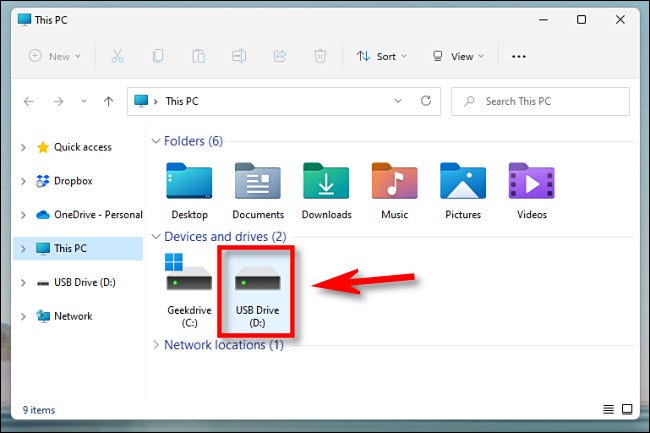Viewport: 650px width, 433px height.
Task: Expand Dropbox tree chevron
Action: point(23,181)
